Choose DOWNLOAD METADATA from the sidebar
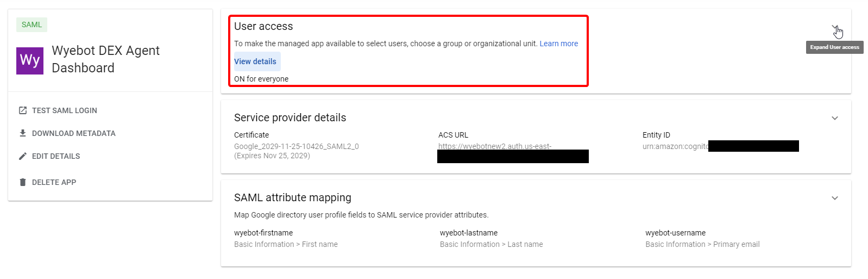Viewport: 868px width, 279px height. (73, 133)
